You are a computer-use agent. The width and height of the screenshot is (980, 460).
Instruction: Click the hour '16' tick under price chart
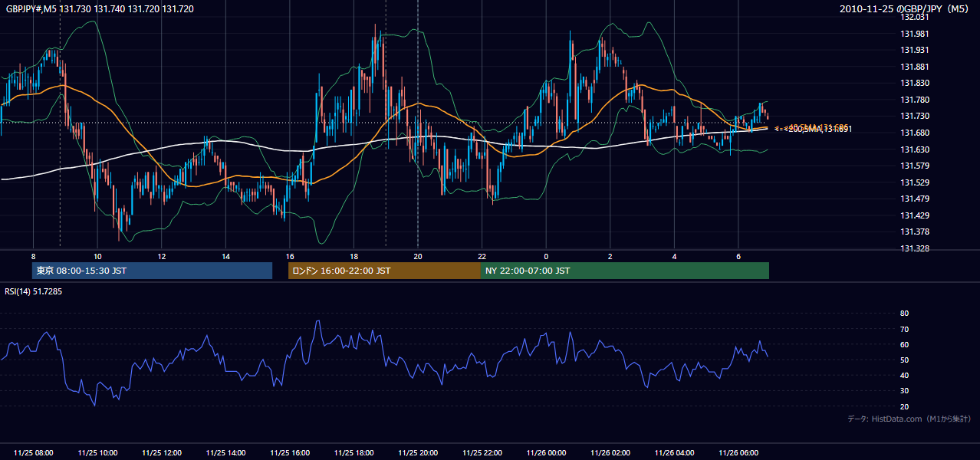(290, 255)
